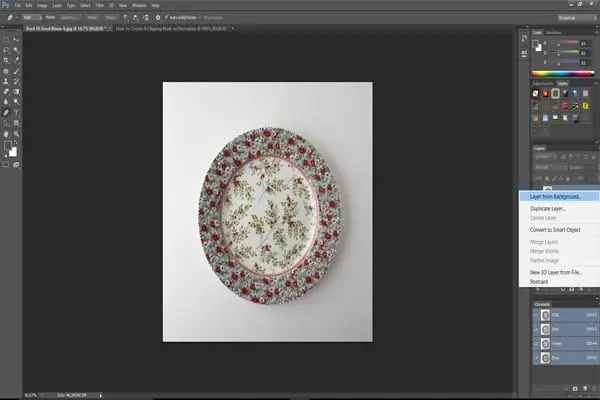
Task: Switch to the second document tab
Action: pos(171,28)
